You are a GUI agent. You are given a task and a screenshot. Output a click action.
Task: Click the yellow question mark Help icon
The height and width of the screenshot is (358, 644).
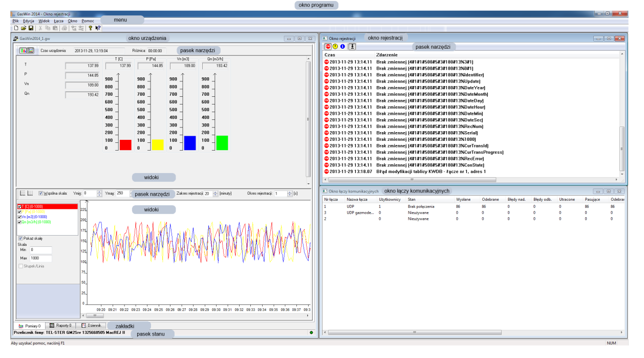90,28
